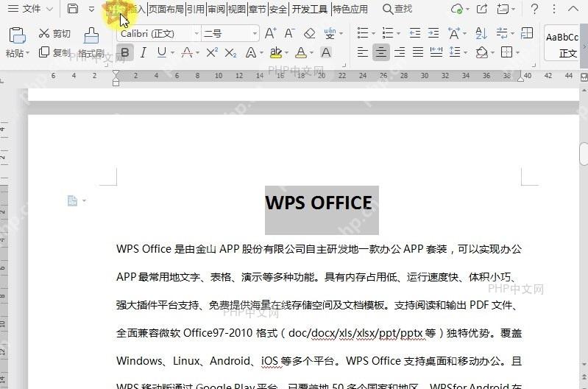This screenshot has height=389, width=588.
Task: Open borders dropdown arrow
Action: click(x=517, y=52)
